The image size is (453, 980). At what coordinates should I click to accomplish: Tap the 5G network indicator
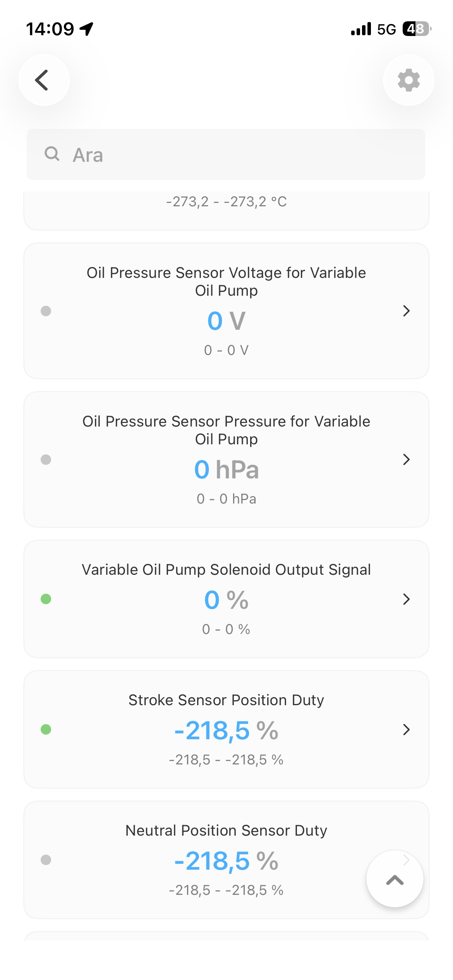pyautogui.click(x=386, y=29)
